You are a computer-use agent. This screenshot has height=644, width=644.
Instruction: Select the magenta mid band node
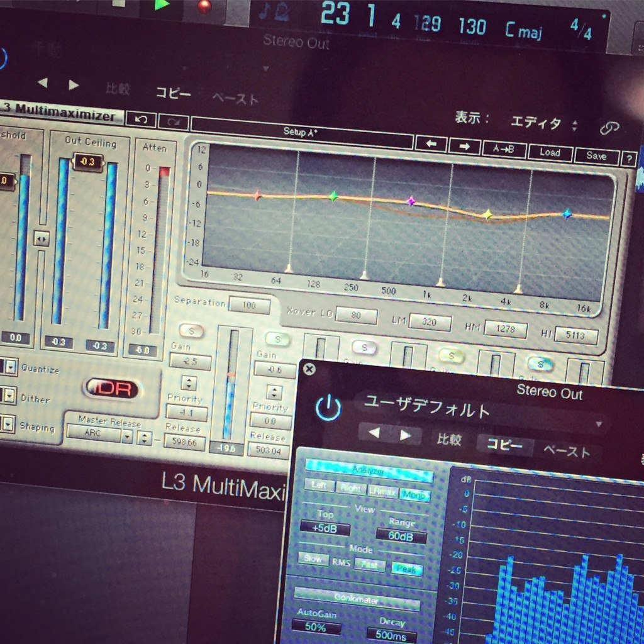pyautogui.click(x=411, y=201)
